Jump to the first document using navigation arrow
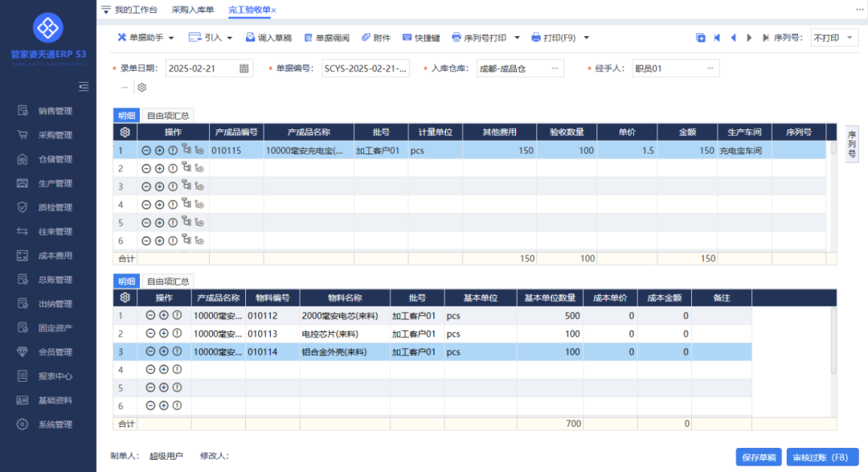 point(716,38)
